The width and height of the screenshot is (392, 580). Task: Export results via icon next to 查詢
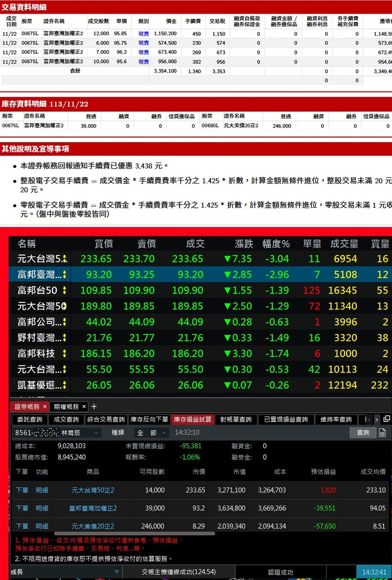382,433
